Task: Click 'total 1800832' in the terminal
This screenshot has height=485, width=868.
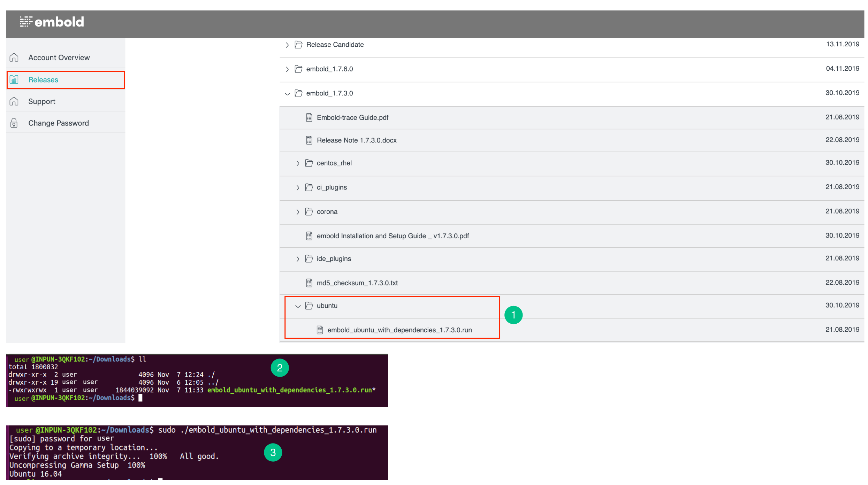Action: click(x=33, y=367)
